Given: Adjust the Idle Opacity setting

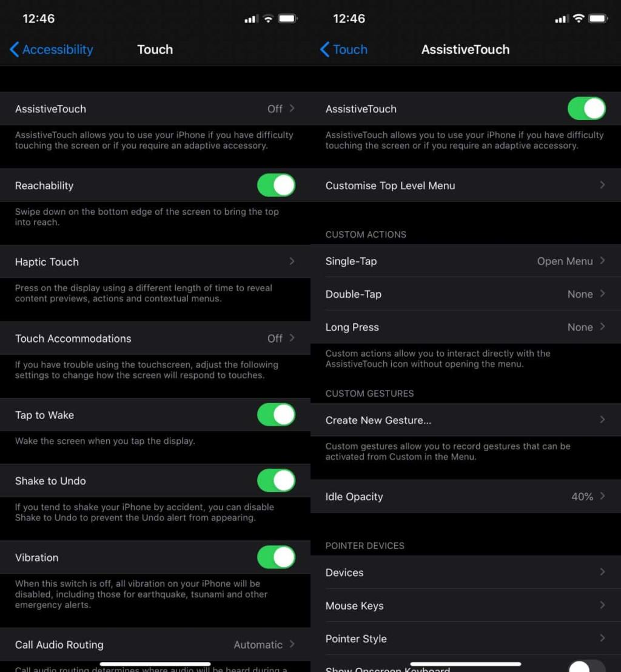Looking at the screenshot, I should [466, 496].
